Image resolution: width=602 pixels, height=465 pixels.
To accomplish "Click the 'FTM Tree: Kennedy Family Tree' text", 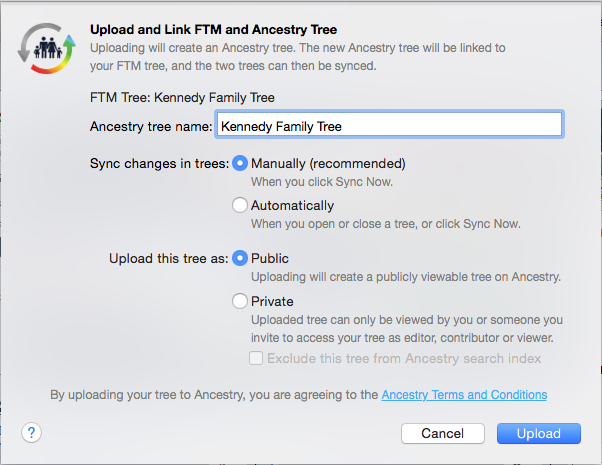I will tap(182, 98).
